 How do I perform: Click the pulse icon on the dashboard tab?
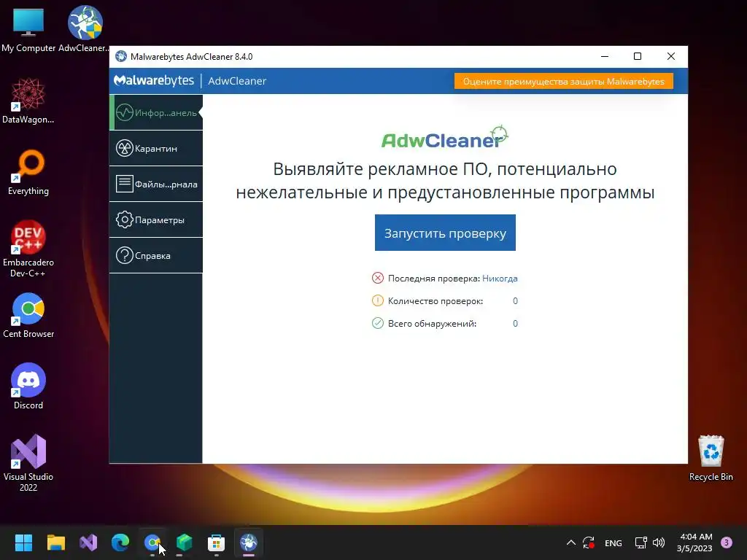[x=124, y=113]
